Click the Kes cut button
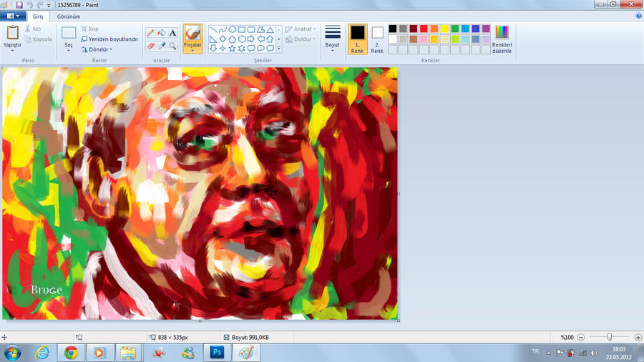 coord(33,29)
